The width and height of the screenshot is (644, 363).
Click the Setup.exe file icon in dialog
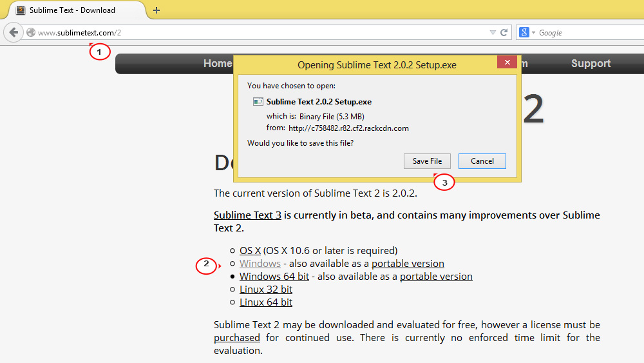tap(258, 101)
